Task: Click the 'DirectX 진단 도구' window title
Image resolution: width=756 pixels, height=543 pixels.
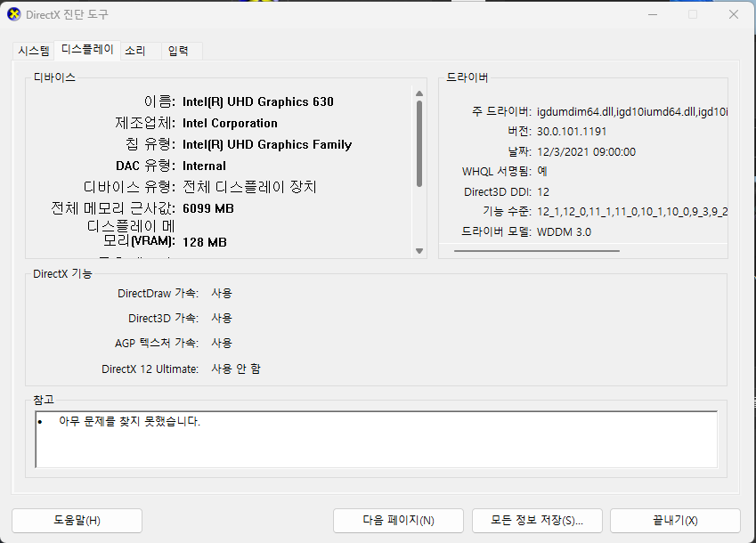Action: tap(67, 14)
